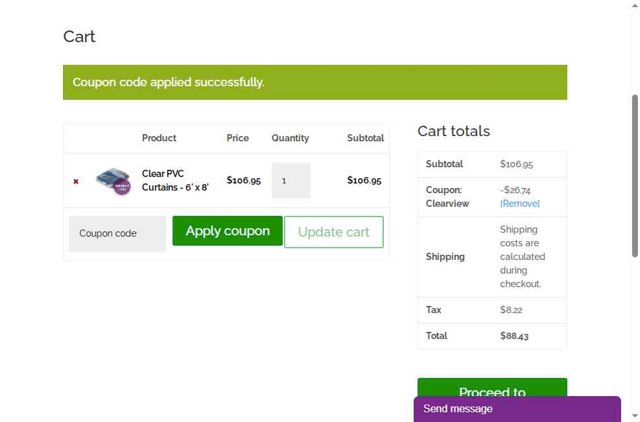Select the Coupon: Clearview label

click(x=447, y=197)
